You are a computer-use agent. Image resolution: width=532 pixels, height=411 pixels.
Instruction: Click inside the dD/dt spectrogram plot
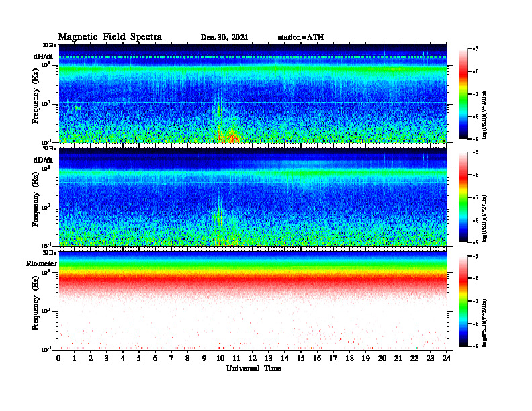click(x=253, y=197)
